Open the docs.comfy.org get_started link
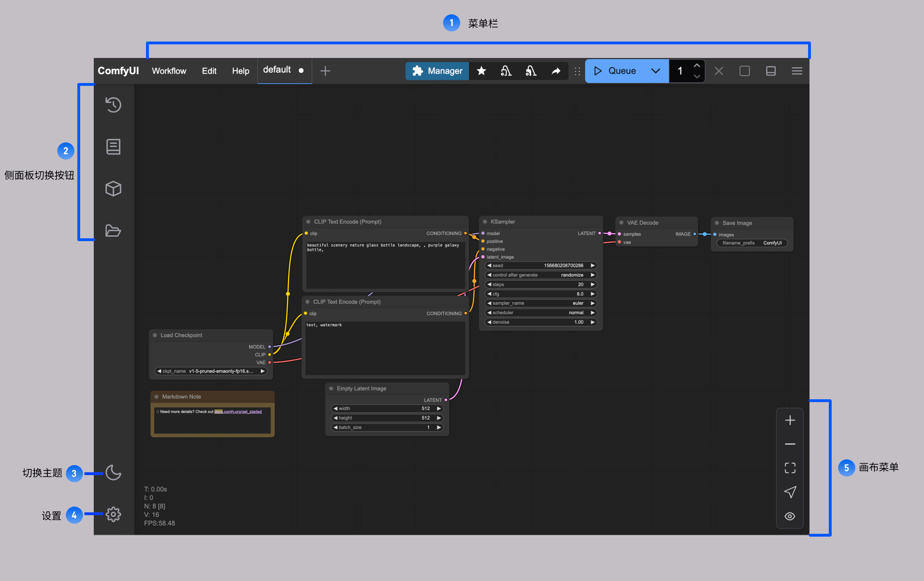The height and width of the screenshot is (581, 924). point(238,411)
